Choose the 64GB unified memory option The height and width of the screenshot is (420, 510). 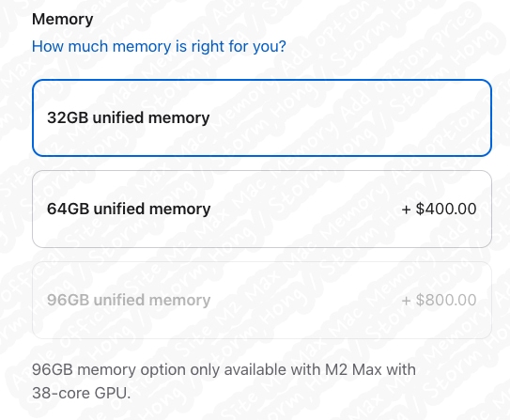(x=262, y=209)
